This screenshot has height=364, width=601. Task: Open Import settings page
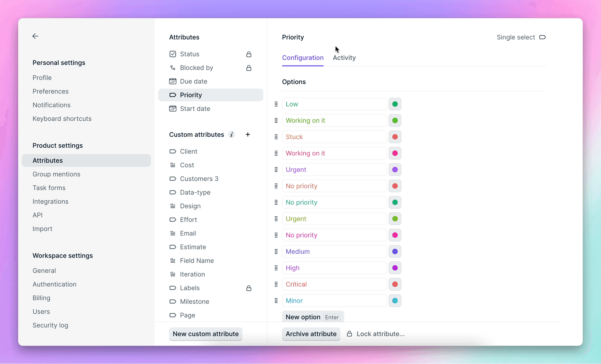coord(42,229)
